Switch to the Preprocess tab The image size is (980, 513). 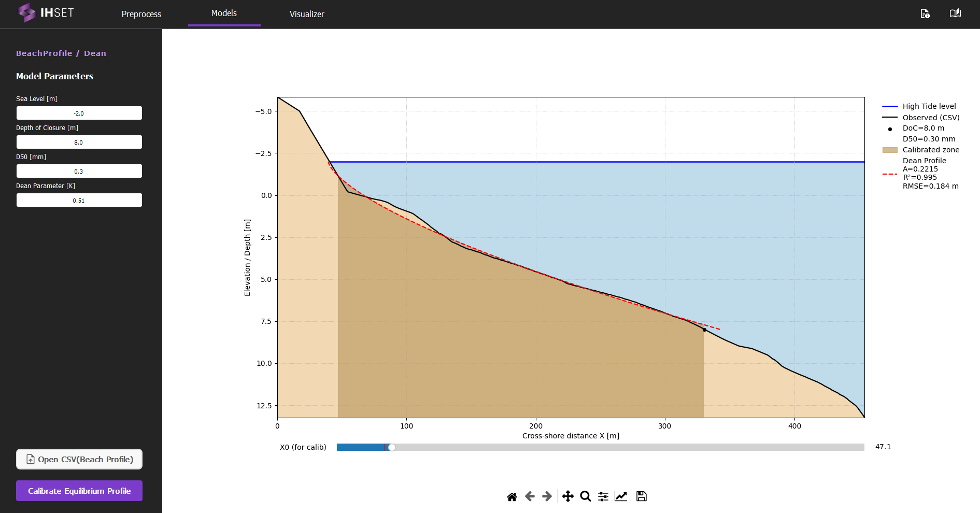[x=141, y=14]
